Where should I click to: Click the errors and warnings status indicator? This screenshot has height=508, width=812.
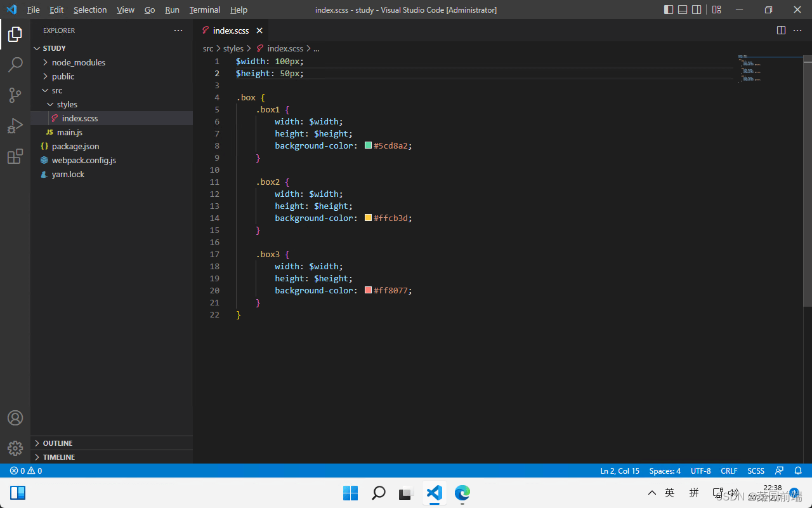click(x=26, y=471)
